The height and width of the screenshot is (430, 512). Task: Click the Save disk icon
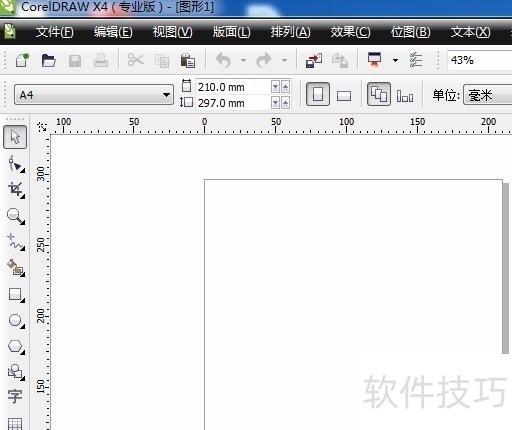[x=75, y=61]
